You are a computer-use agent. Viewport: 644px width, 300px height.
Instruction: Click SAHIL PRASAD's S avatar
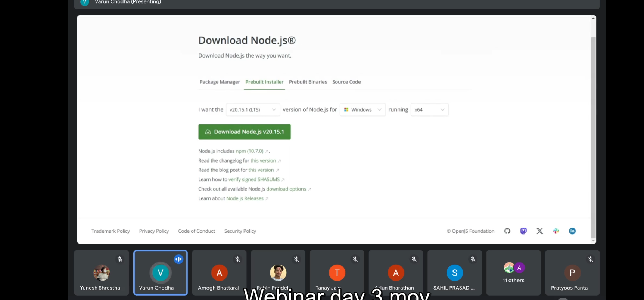click(x=455, y=273)
